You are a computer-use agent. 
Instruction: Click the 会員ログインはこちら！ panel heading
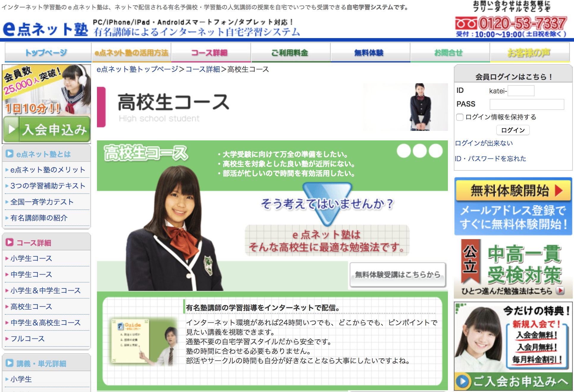[x=513, y=77]
